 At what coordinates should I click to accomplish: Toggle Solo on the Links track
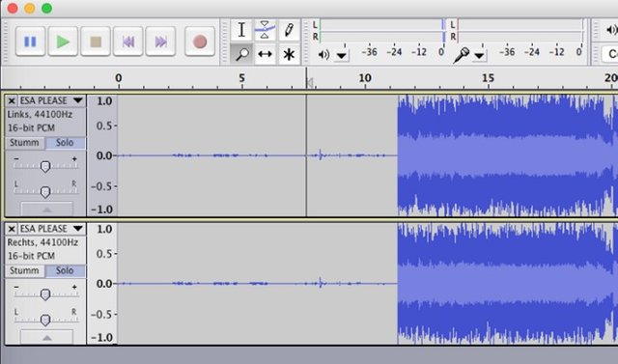click(x=65, y=143)
